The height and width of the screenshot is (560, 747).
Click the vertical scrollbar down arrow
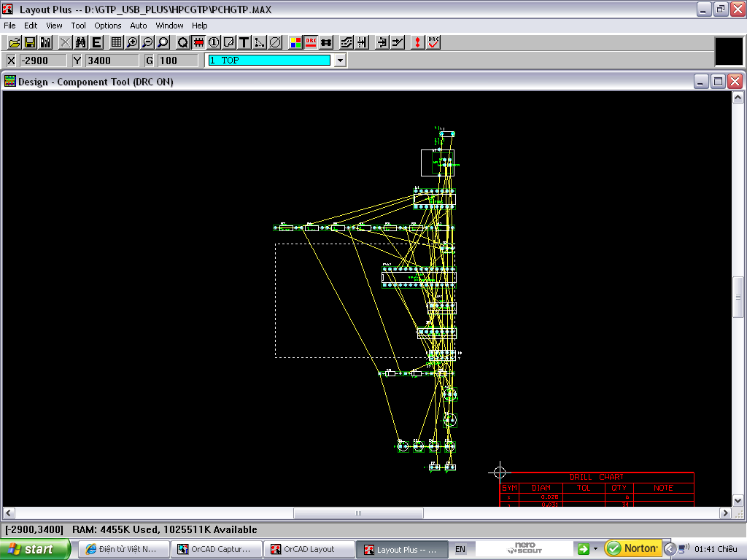[738, 500]
